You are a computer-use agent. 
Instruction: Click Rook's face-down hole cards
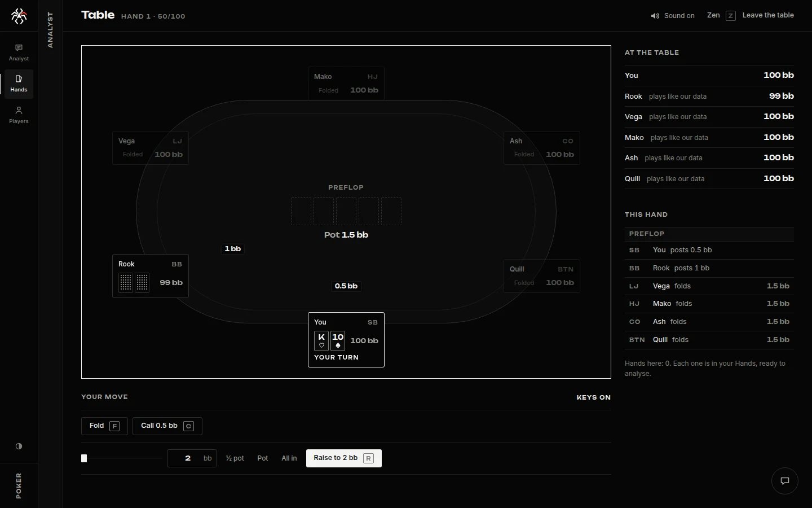pos(134,282)
